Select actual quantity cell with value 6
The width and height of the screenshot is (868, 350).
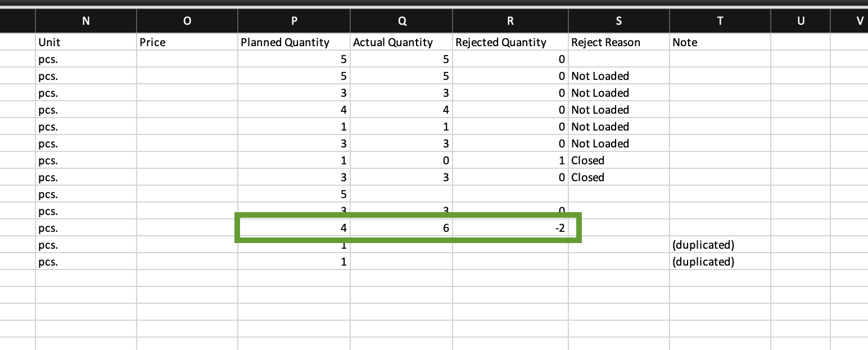coord(401,228)
